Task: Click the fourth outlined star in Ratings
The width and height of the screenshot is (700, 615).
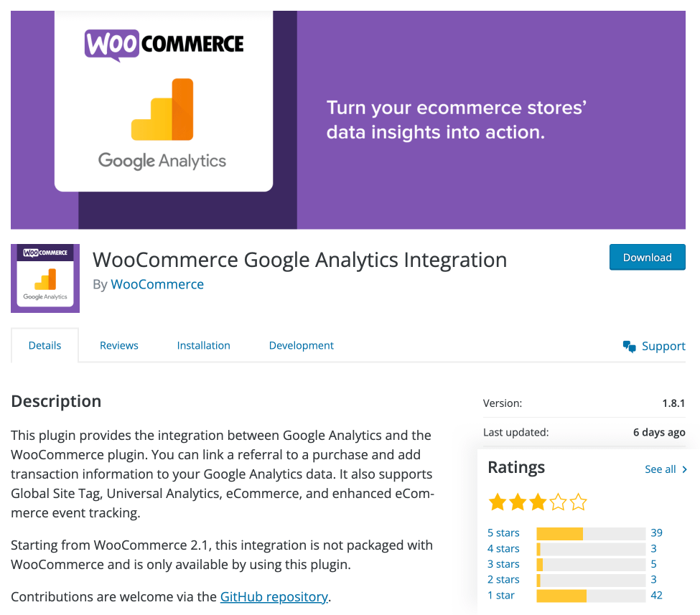Action: [x=558, y=502]
